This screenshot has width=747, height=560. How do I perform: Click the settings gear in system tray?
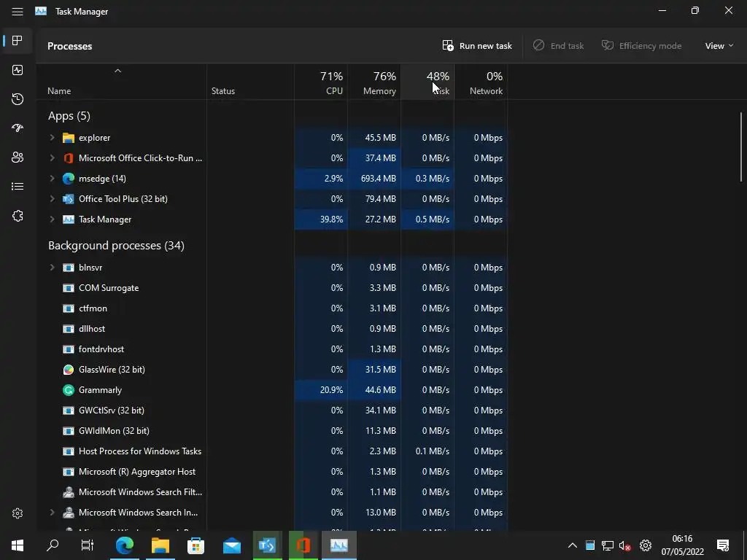click(646, 545)
